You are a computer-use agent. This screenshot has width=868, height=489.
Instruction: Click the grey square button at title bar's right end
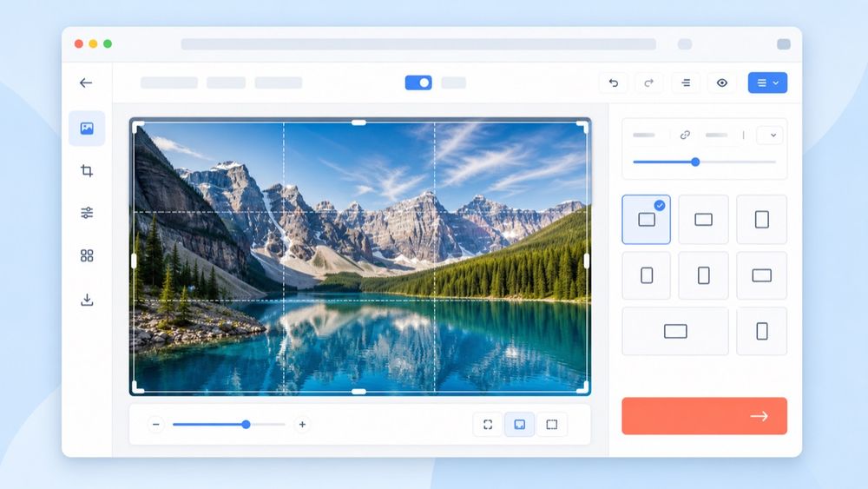(x=783, y=44)
